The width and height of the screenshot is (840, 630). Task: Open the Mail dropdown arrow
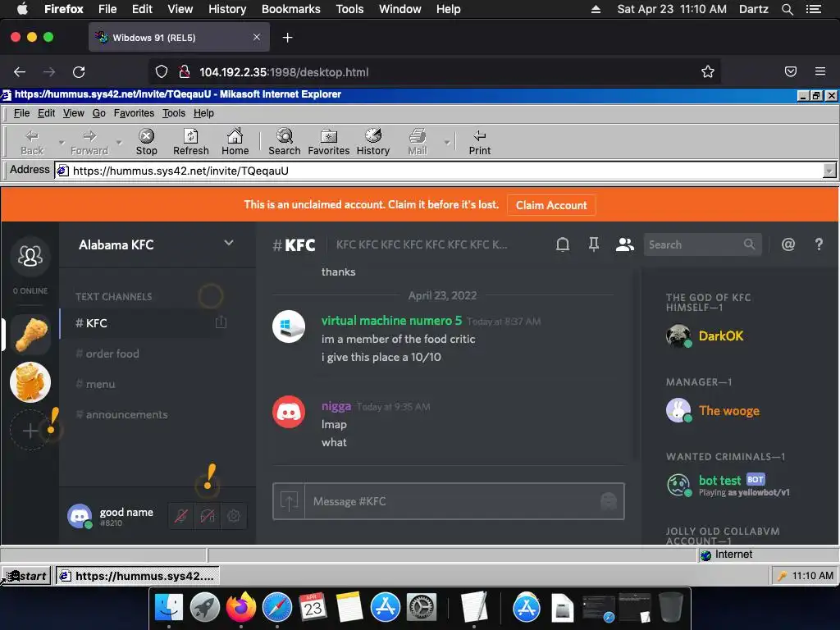pyautogui.click(x=446, y=143)
